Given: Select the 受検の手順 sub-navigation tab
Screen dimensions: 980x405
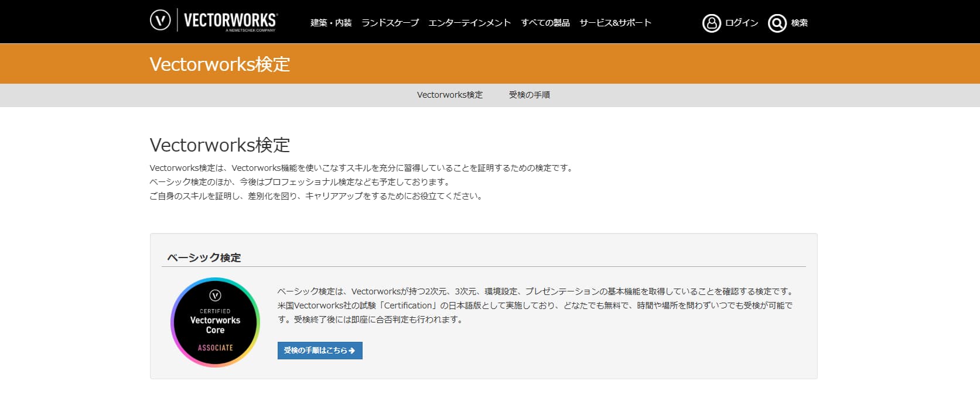Looking at the screenshot, I should point(530,95).
